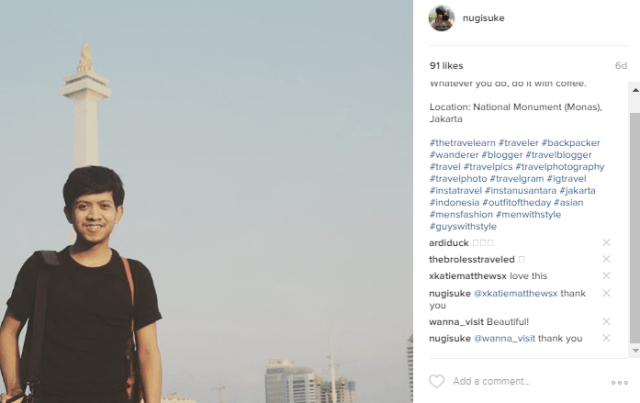Delete ardiduck's comment with X icon
Screen dimensions: 640x403
tap(606, 243)
